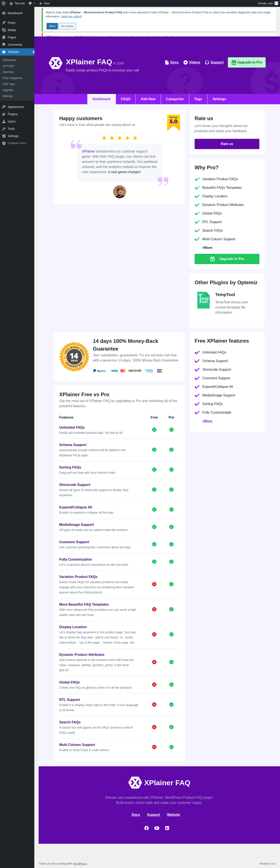Click the Rate us button

(227, 144)
